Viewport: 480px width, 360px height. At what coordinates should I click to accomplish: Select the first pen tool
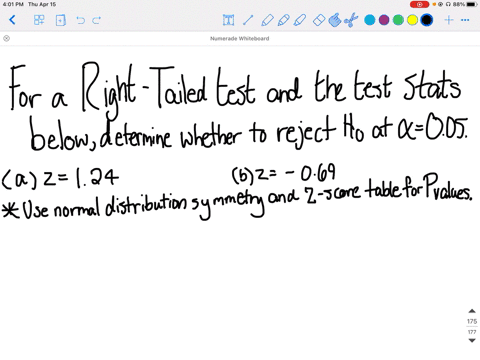267,20
